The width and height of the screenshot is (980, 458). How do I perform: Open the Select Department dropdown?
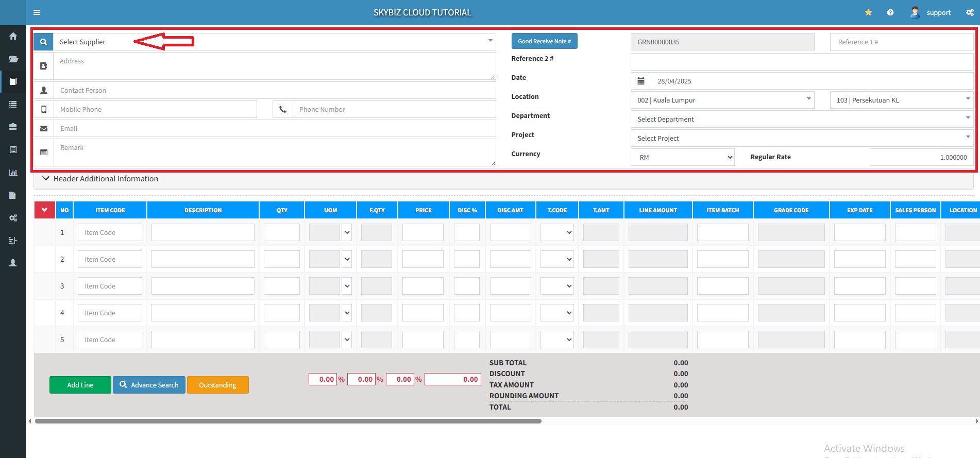pyautogui.click(x=801, y=119)
